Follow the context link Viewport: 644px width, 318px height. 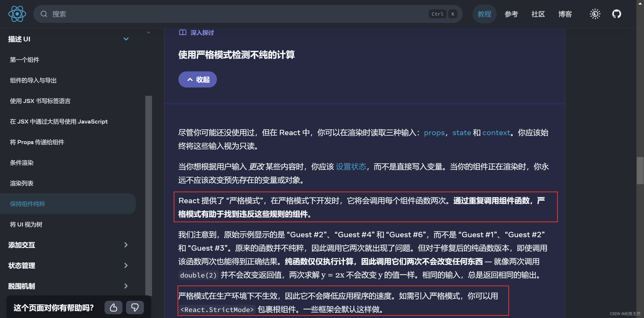[496, 133]
